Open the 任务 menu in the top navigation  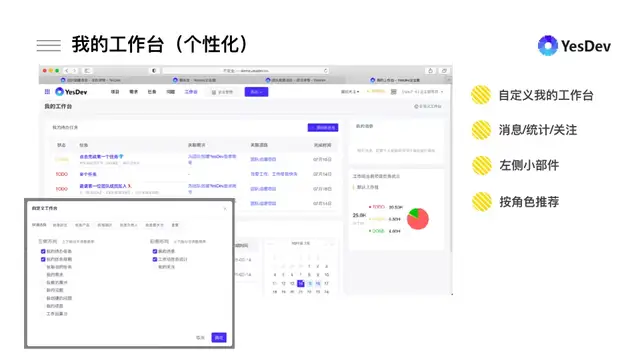point(152,92)
